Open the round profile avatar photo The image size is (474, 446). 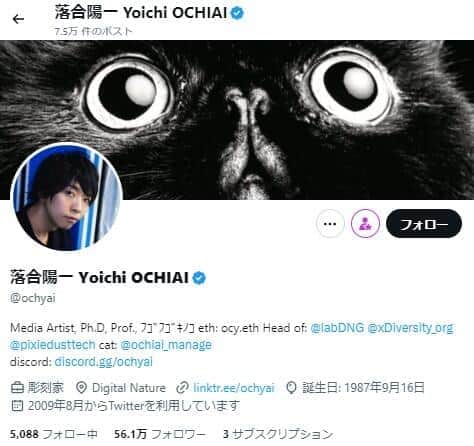pyautogui.click(x=67, y=197)
